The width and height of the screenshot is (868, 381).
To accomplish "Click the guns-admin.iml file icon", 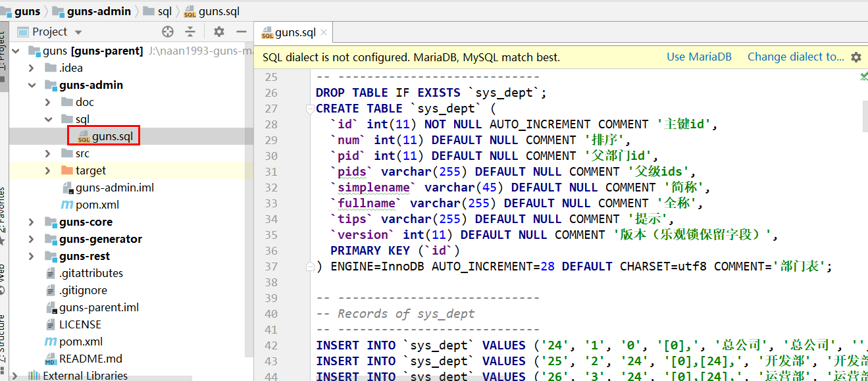I will [x=67, y=188].
